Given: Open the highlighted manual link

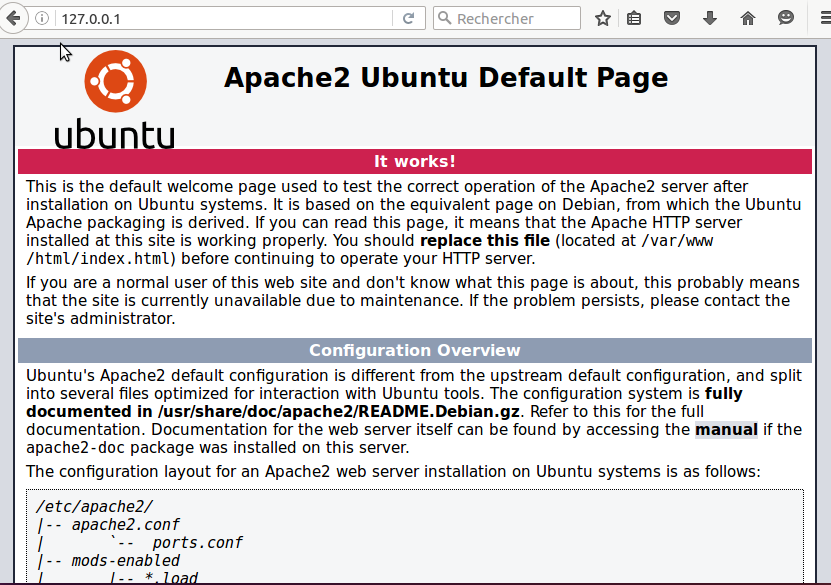Looking at the screenshot, I should 726,430.
